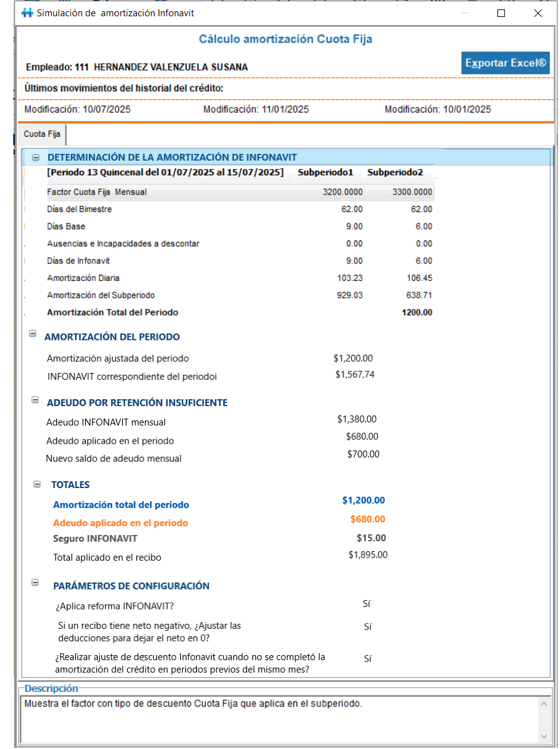Collapse the Amortización del periodo section
Viewport: 560px width, 749px height.
pos(33,334)
